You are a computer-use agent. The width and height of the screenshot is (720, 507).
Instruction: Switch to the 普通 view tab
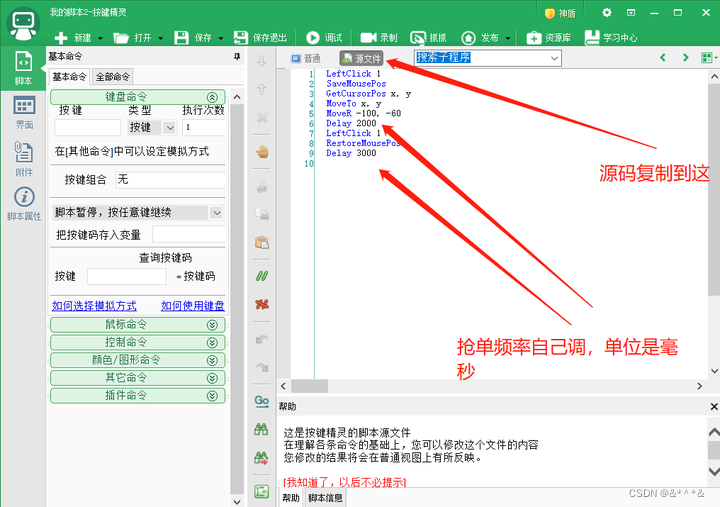pyautogui.click(x=306, y=58)
